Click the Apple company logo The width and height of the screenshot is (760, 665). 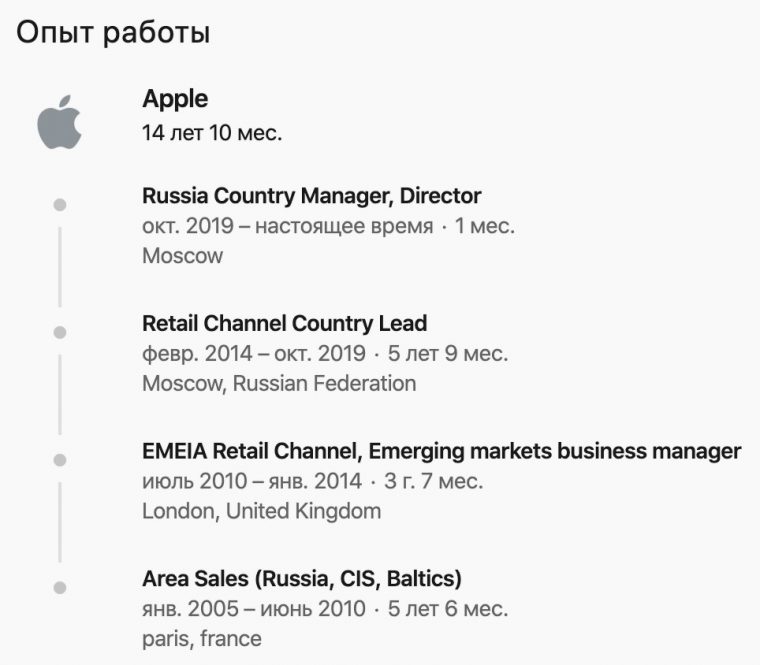click(59, 123)
